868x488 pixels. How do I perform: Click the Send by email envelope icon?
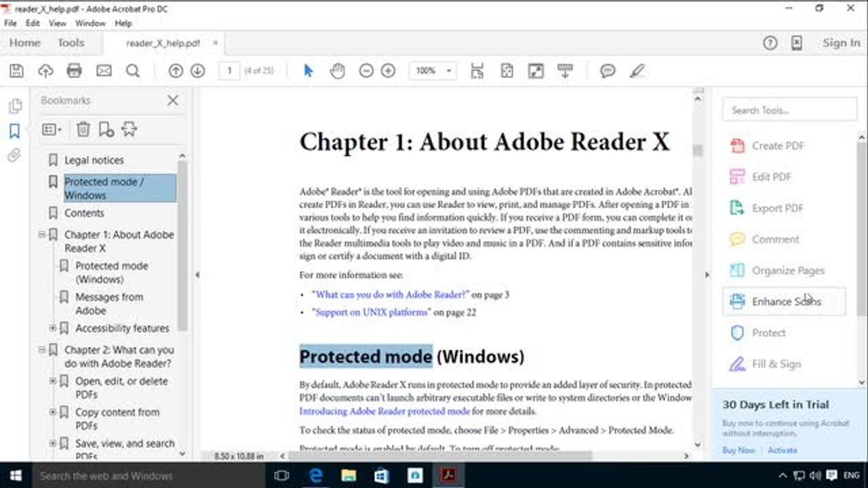(104, 70)
